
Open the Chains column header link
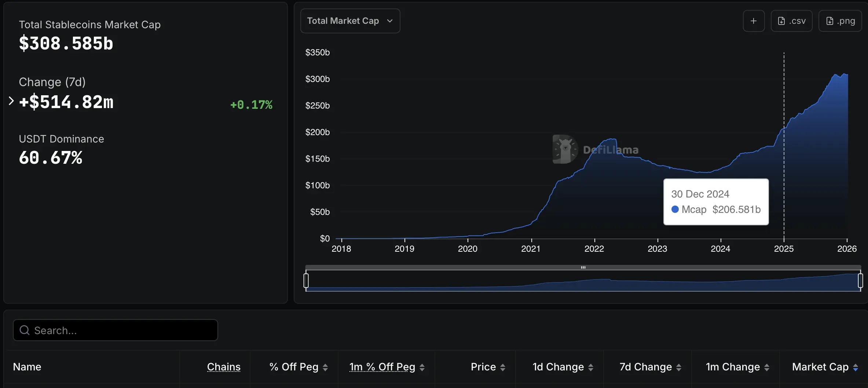[x=224, y=367]
